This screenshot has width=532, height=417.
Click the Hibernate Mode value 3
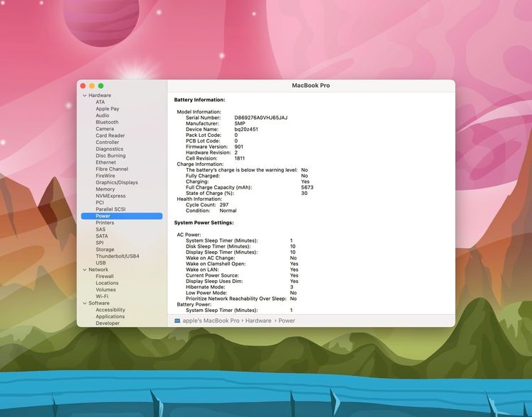click(x=292, y=287)
